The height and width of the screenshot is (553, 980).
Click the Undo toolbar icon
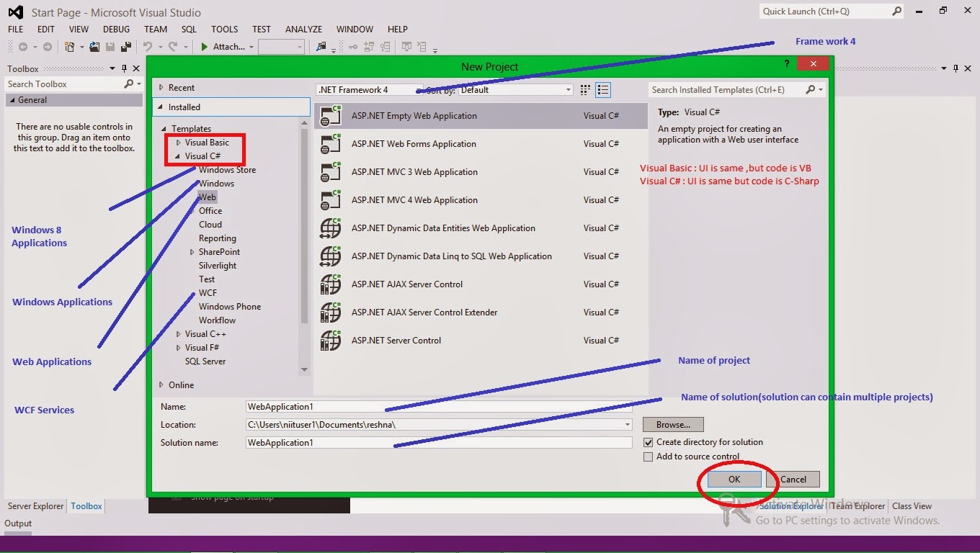pyautogui.click(x=148, y=47)
